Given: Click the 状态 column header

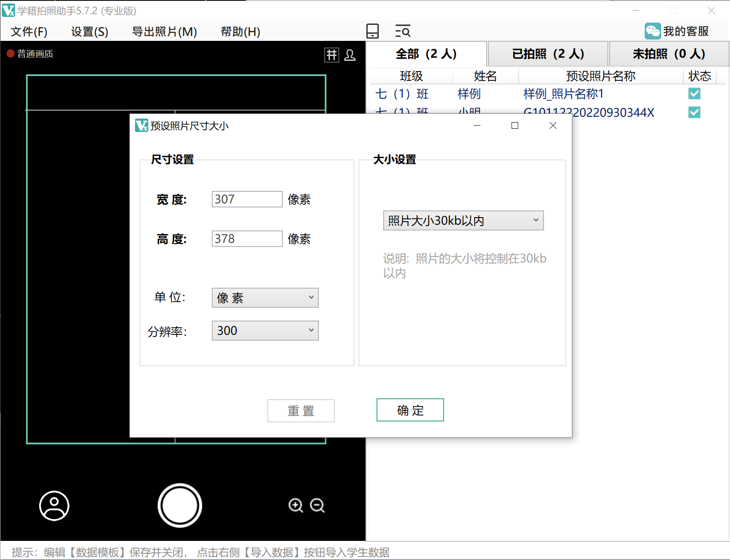Looking at the screenshot, I should click(699, 76).
